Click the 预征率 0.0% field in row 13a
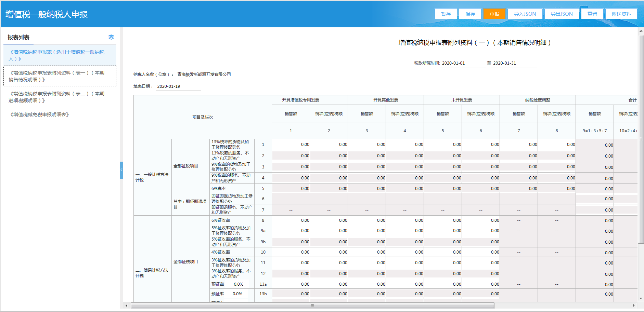The height and width of the screenshot is (312, 644). (x=239, y=284)
